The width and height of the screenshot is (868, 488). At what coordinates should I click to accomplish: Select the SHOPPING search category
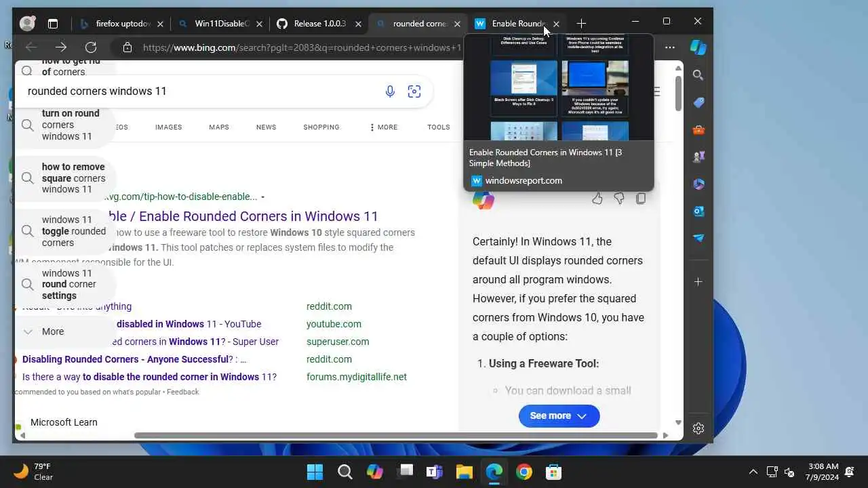click(321, 127)
